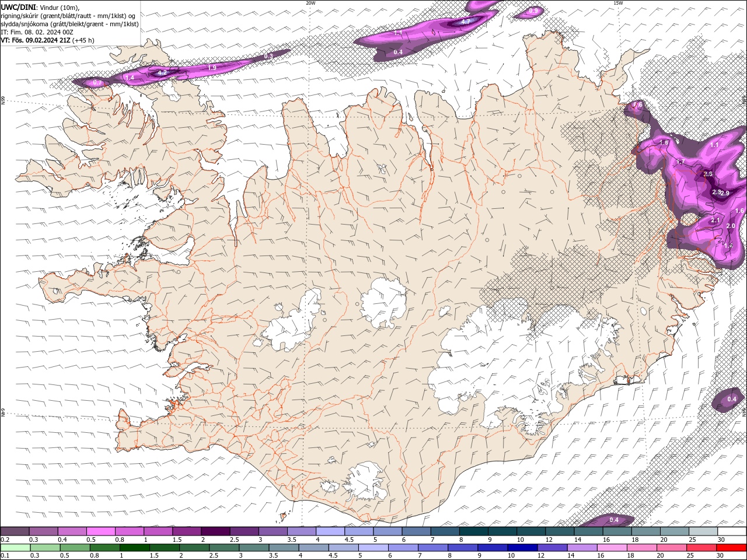Viewport: 747px width, 560px height.
Task: Click the 0.7 value near the Westfjords tip
Action: (97, 83)
